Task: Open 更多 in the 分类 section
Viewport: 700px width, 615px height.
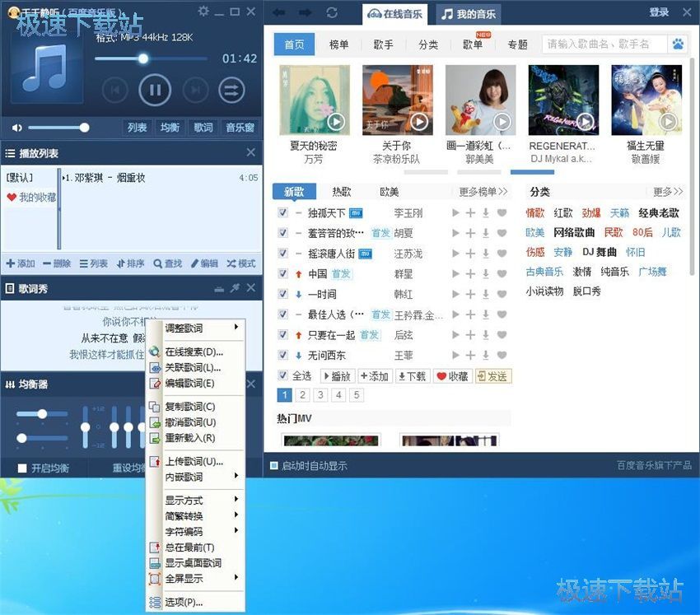Action: (668, 192)
